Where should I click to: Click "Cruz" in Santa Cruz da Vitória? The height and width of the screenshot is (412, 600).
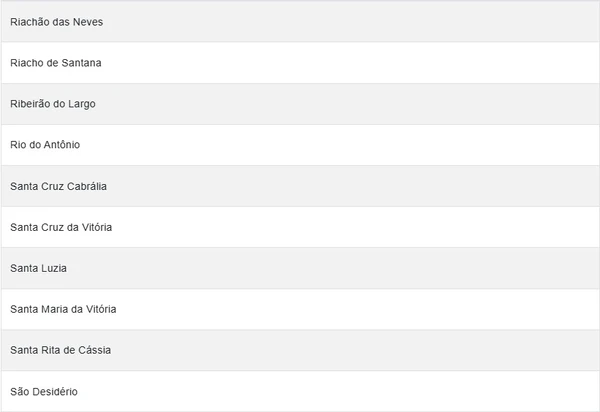tap(54, 227)
